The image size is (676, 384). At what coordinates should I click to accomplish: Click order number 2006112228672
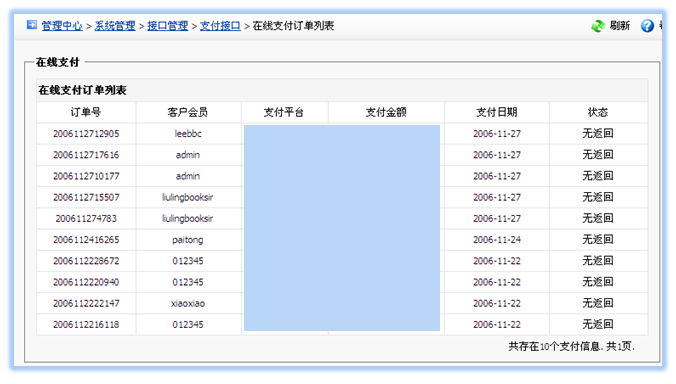point(86,261)
